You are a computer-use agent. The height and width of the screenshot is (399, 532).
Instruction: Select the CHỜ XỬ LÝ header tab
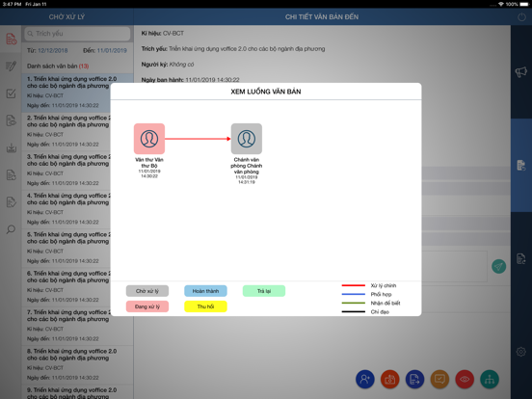tap(66, 17)
